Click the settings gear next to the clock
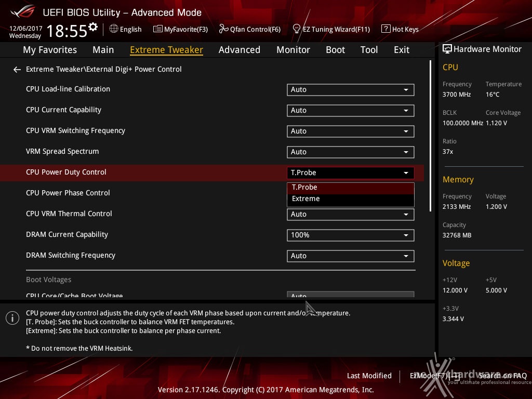 [x=93, y=27]
